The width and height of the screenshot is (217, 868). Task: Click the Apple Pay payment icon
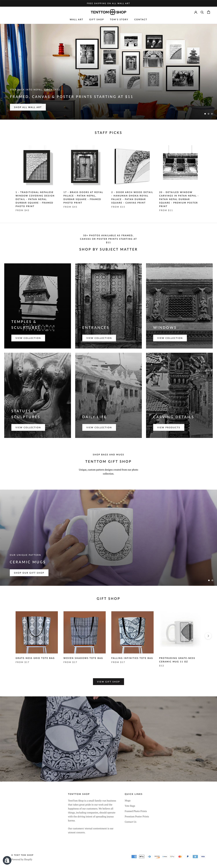(142, 856)
